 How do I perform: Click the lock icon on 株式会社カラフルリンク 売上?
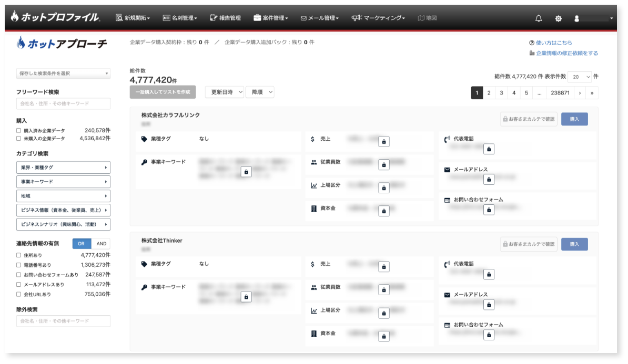pos(383,142)
